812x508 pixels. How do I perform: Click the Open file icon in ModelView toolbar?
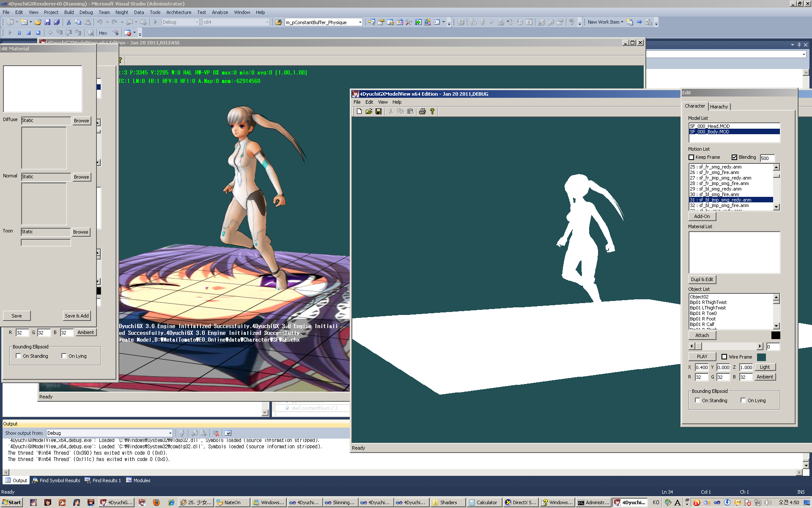pyautogui.click(x=369, y=111)
